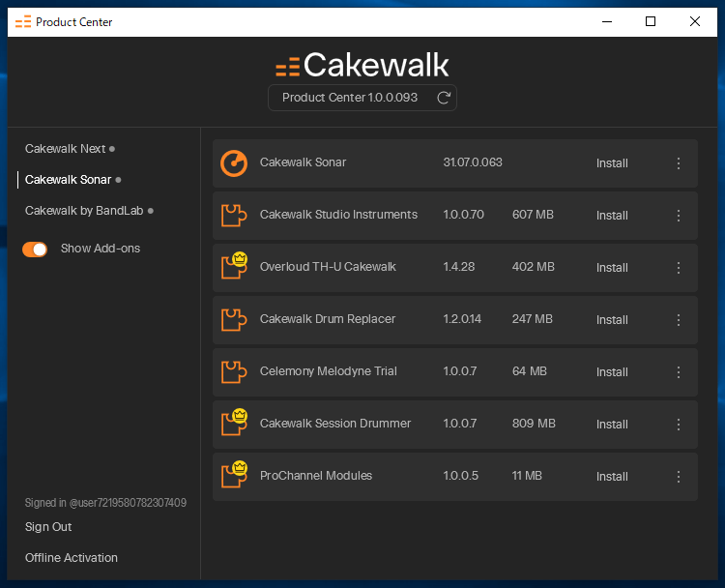Click version number 1.0.0.5
This screenshot has height=588, width=725.
click(460, 476)
